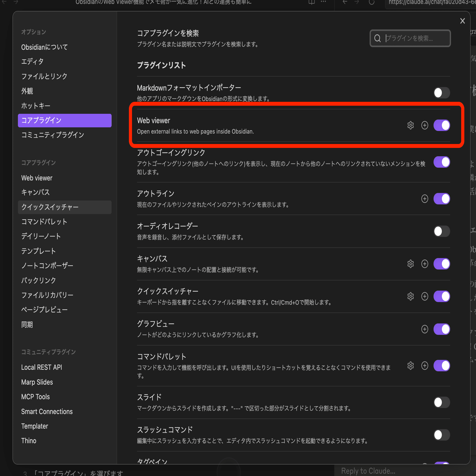Select ページプレビュー in the sidebar
Viewport: 476px width, 476px height.
click(65, 310)
